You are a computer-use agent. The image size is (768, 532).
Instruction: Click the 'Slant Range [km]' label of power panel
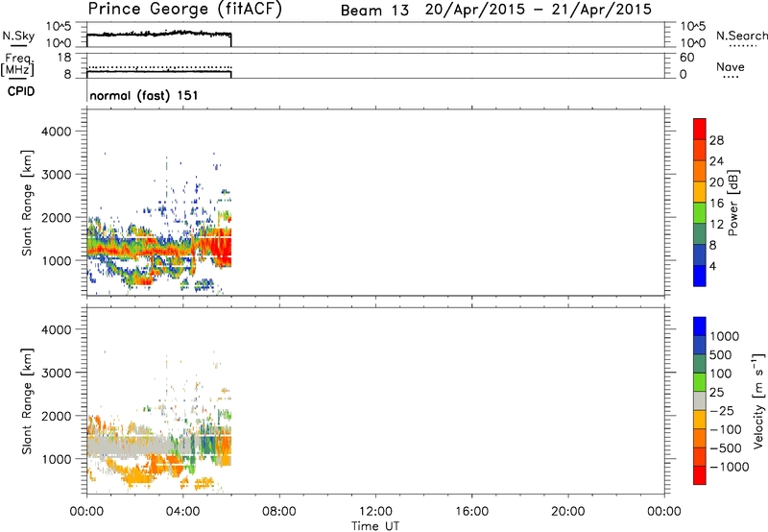pyautogui.click(x=27, y=203)
